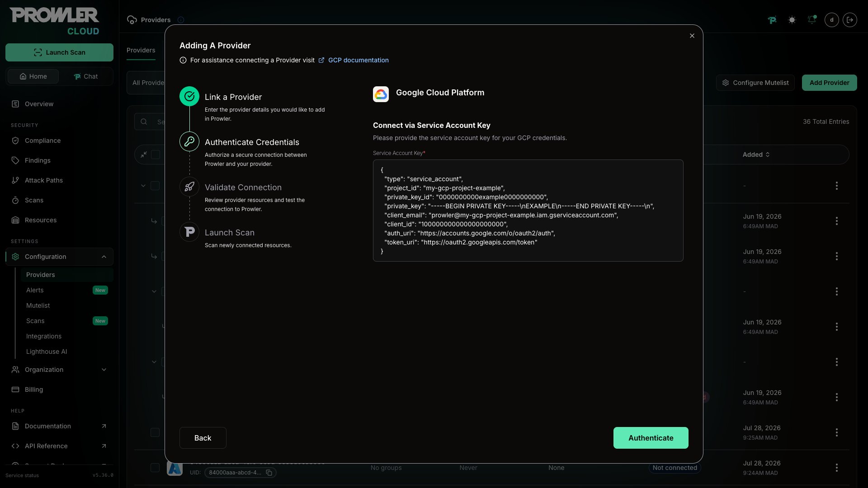Open actions menu for second Jun 19 6:49AM row
This screenshot has width=868, height=488.
tap(837, 256)
